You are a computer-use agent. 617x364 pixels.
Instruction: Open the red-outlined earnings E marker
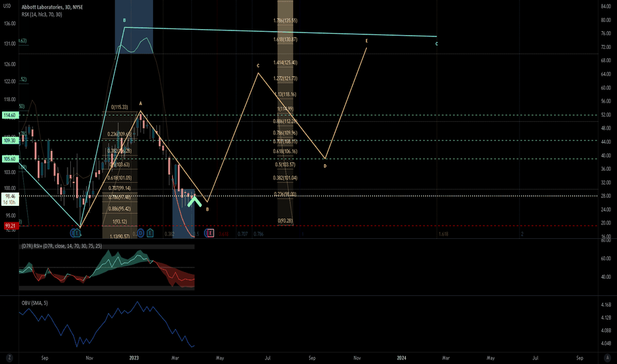[x=211, y=234]
